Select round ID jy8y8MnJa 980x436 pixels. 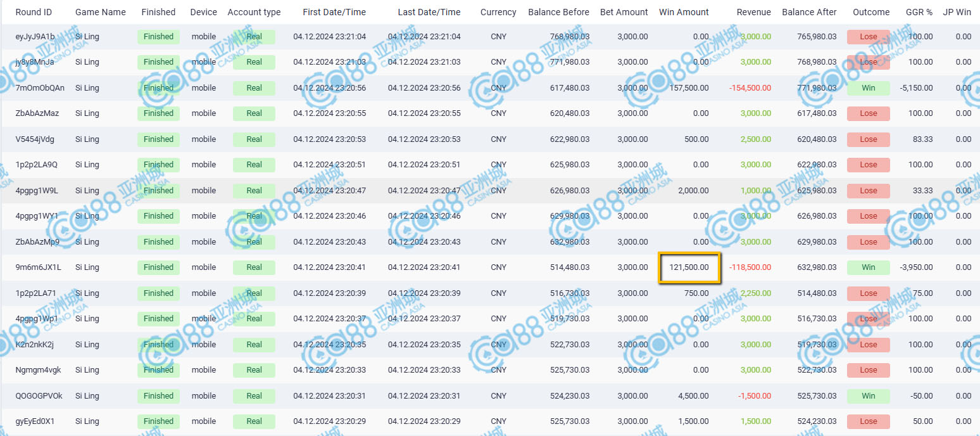[34, 62]
